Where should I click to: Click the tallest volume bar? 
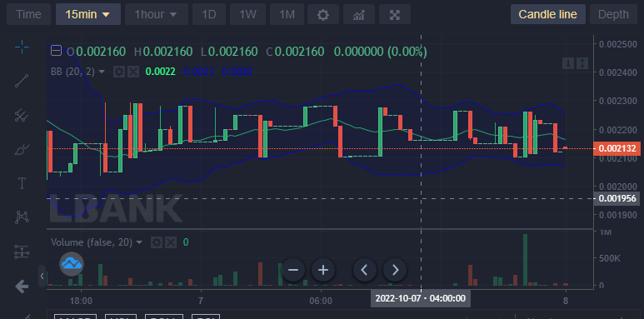(x=526, y=260)
